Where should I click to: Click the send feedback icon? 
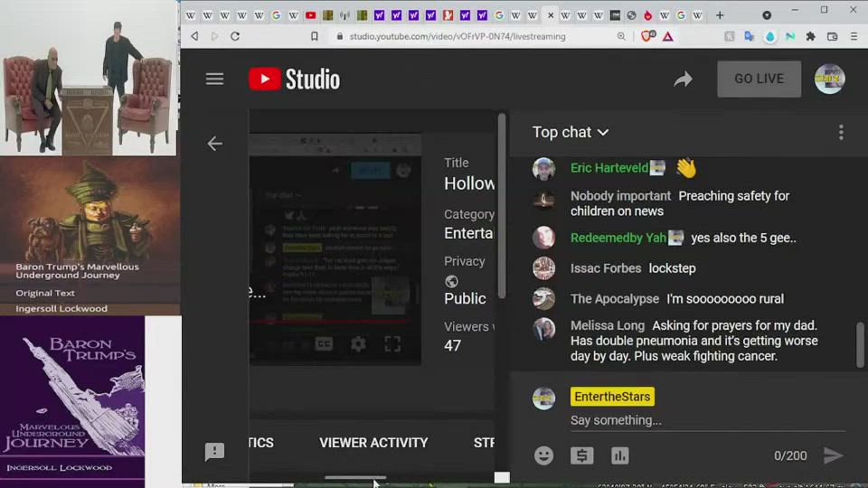coord(214,452)
